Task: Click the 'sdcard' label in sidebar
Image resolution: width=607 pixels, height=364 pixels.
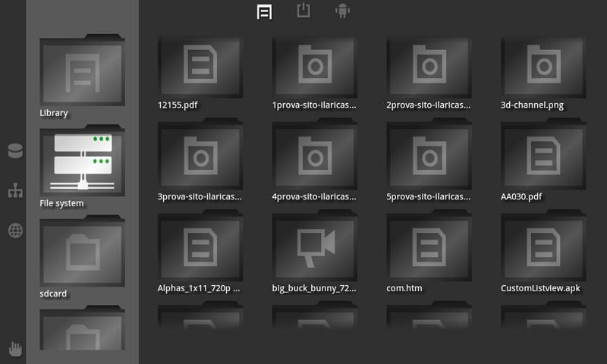Action: (53, 293)
